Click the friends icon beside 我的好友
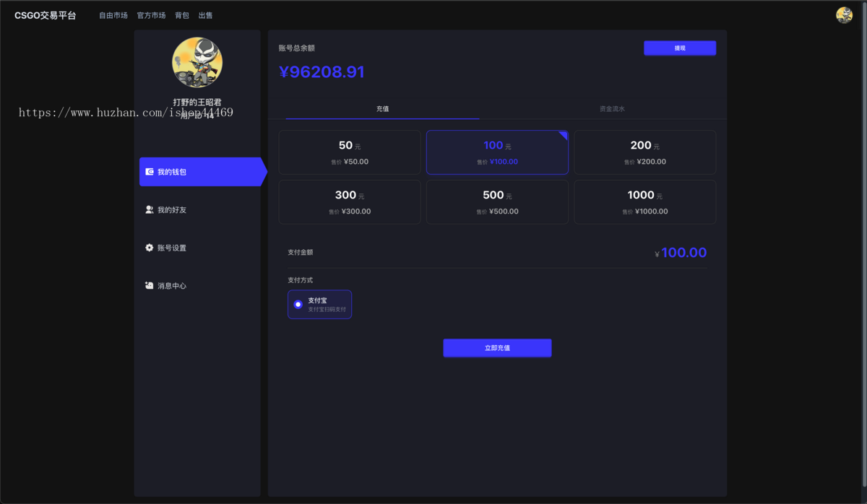Viewport: 867px width, 504px height. (150, 210)
